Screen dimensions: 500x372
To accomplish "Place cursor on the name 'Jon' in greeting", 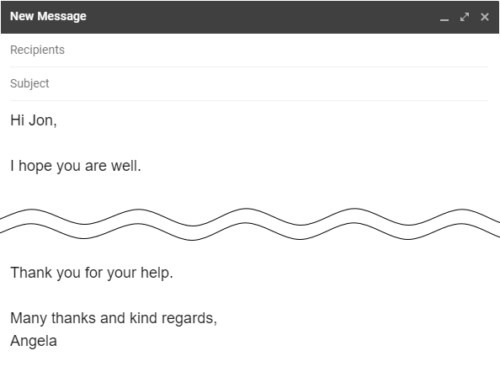I will click(x=41, y=120).
